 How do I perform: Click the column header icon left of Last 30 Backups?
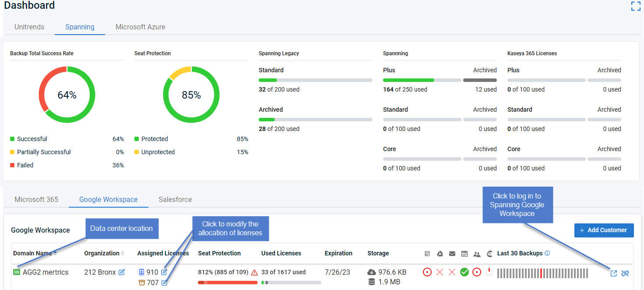coord(489,254)
